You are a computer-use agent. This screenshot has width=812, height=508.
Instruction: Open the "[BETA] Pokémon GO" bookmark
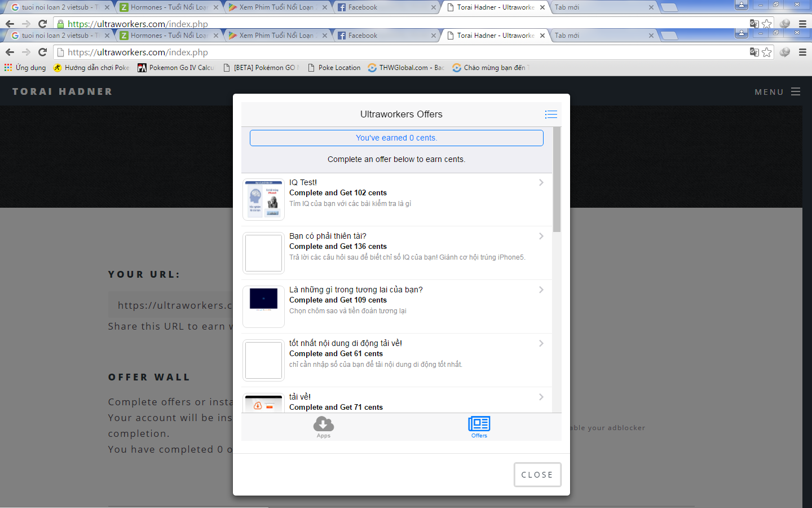point(261,68)
